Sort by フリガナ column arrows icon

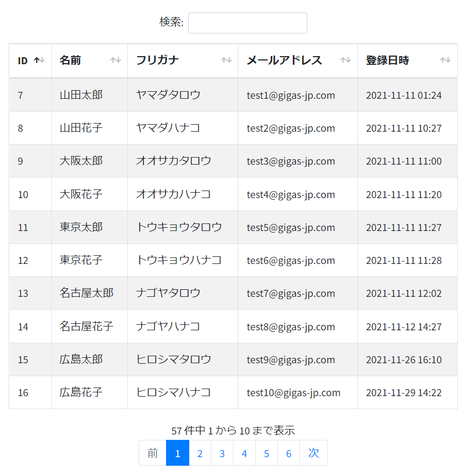pos(226,60)
